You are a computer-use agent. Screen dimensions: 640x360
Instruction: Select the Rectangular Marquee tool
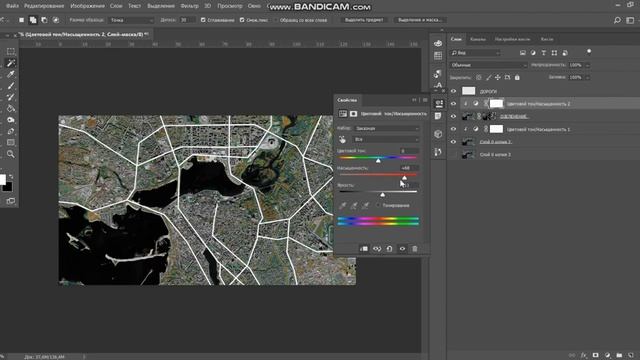(x=11, y=51)
